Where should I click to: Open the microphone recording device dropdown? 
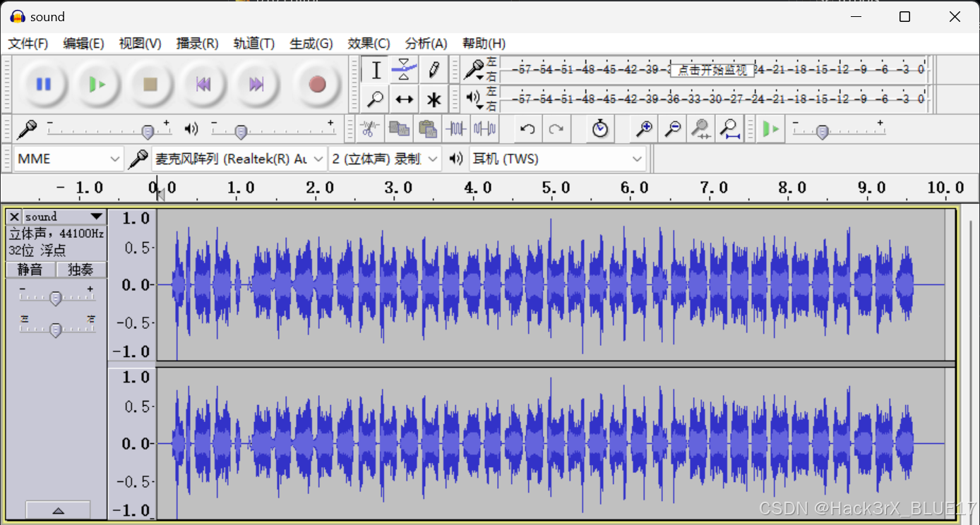(x=239, y=159)
